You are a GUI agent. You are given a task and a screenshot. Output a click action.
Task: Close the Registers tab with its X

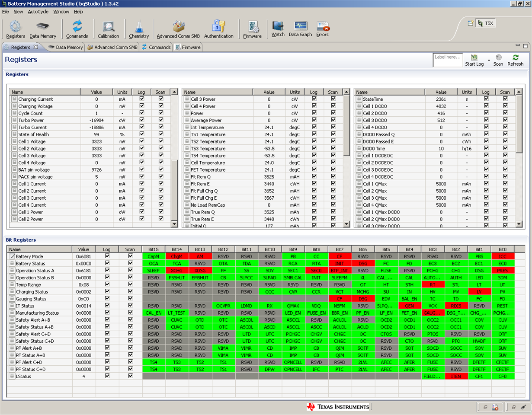tap(36, 47)
